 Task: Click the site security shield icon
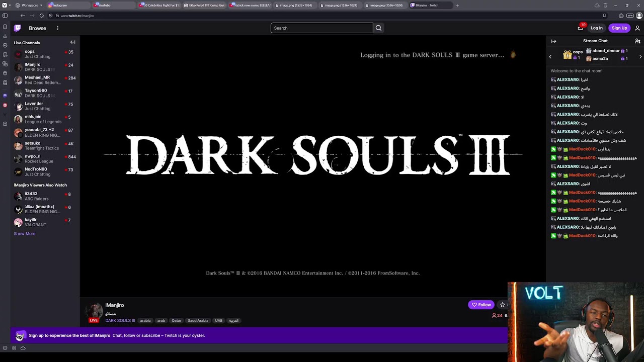(50, 16)
